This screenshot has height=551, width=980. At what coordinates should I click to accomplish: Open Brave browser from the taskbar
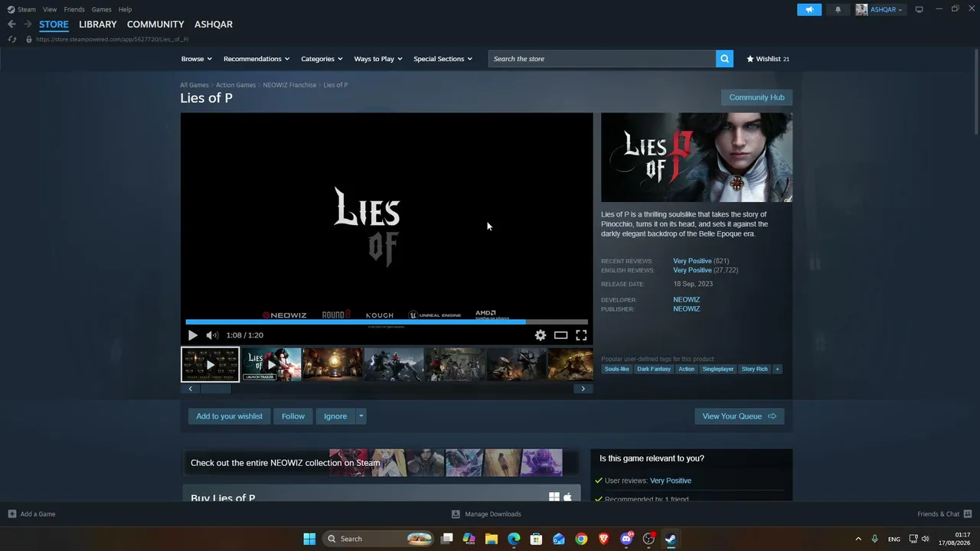pyautogui.click(x=604, y=539)
